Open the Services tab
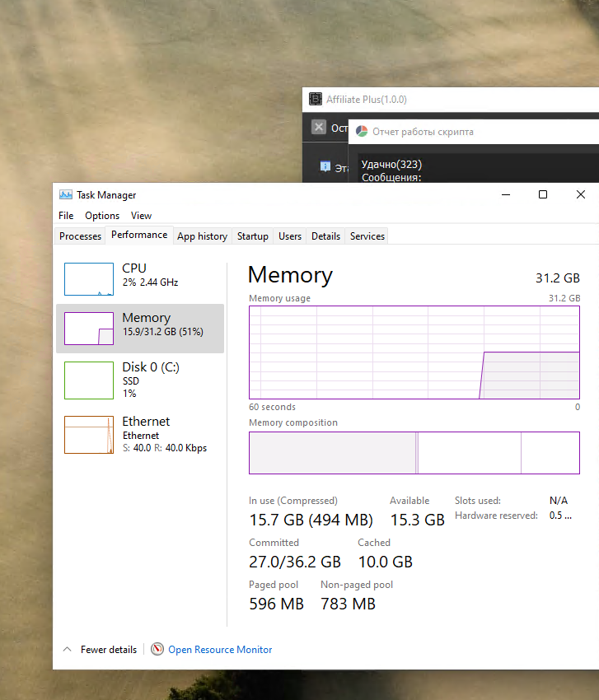The image size is (599, 700). (x=367, y=236)
